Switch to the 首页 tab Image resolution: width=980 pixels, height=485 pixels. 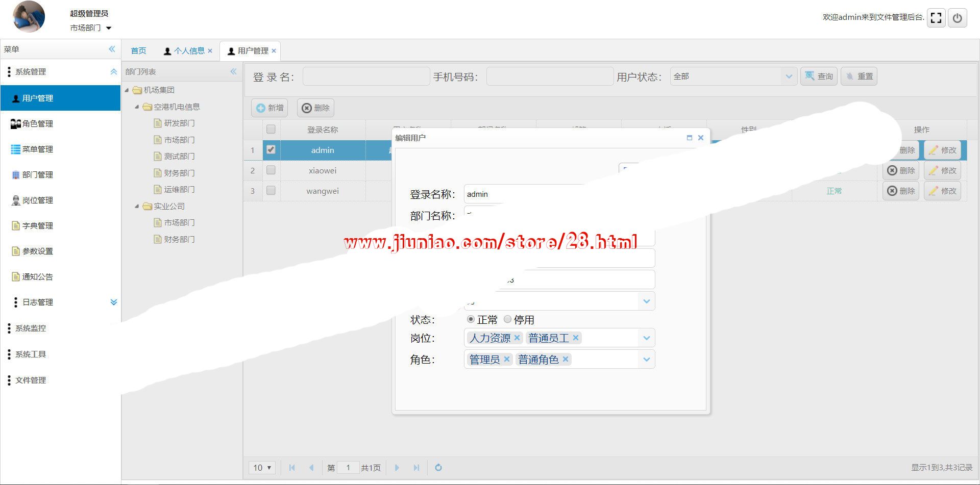click(x=138, y=50)
